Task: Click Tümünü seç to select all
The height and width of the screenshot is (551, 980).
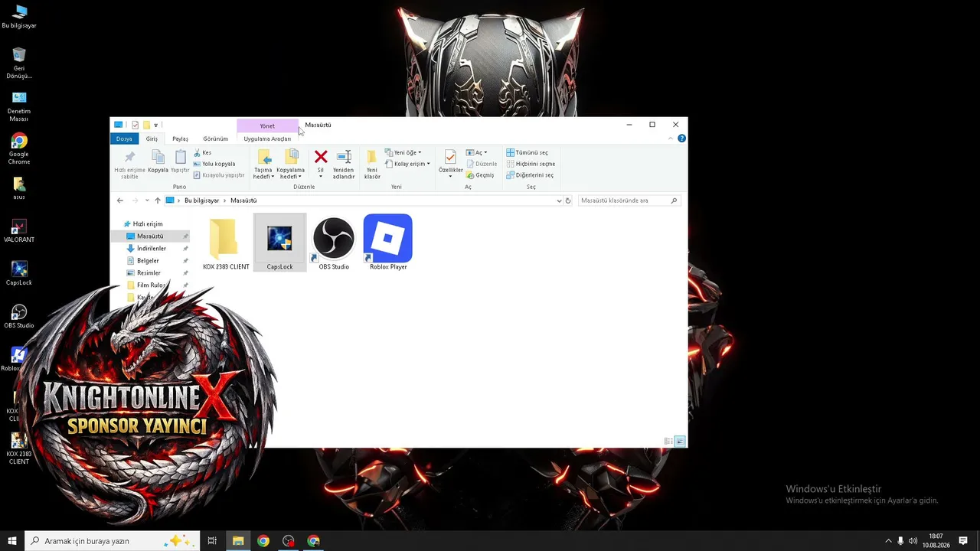Action: 527,152
